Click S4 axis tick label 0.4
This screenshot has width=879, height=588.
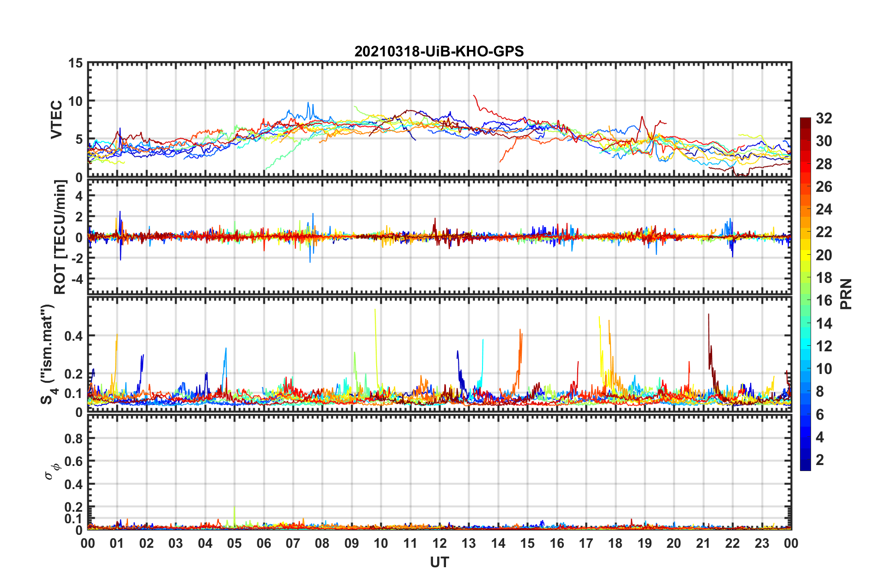(x=73, y=336)
